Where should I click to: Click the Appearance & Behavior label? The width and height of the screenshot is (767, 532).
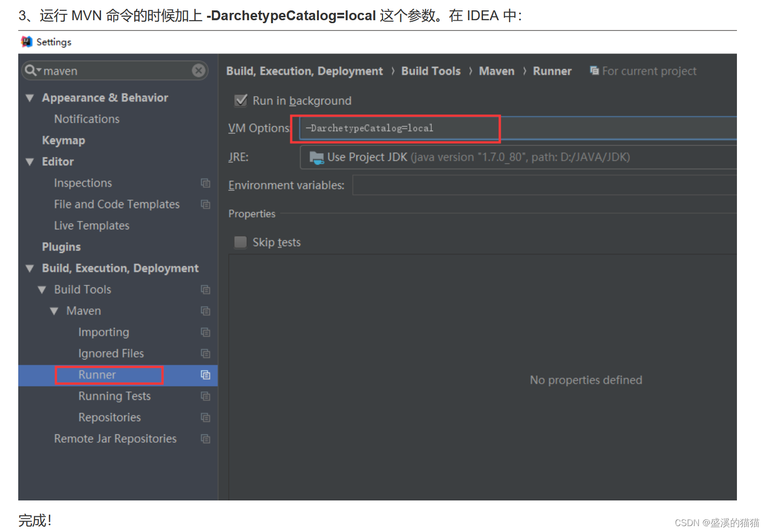[105, 98]
